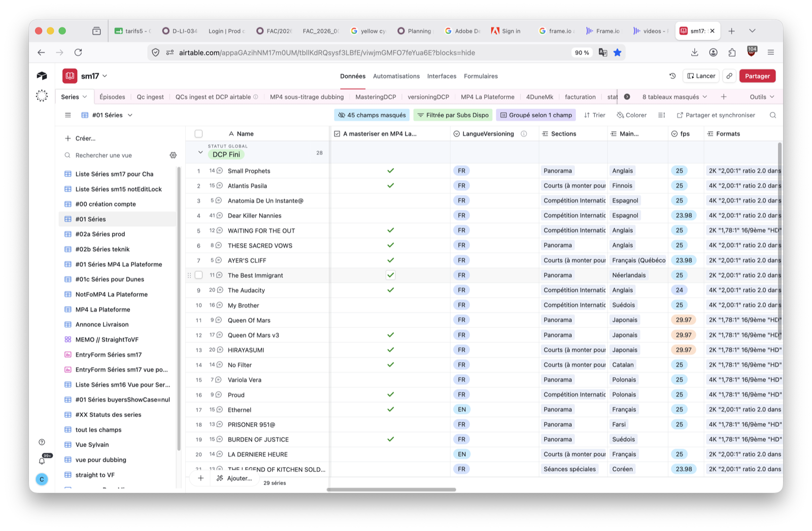Click the browser address bar URL
The width and height of the screenshot is (812, 531).
tap(327, 53)
